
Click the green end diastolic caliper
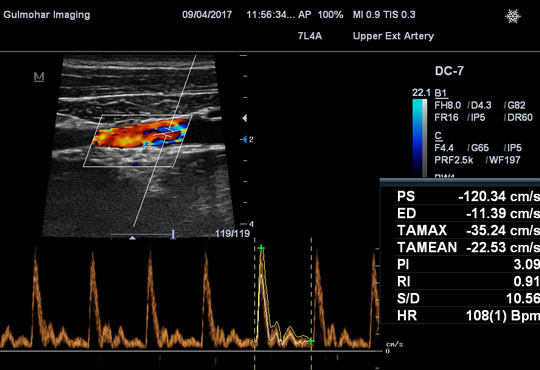[x=311, y=341]
